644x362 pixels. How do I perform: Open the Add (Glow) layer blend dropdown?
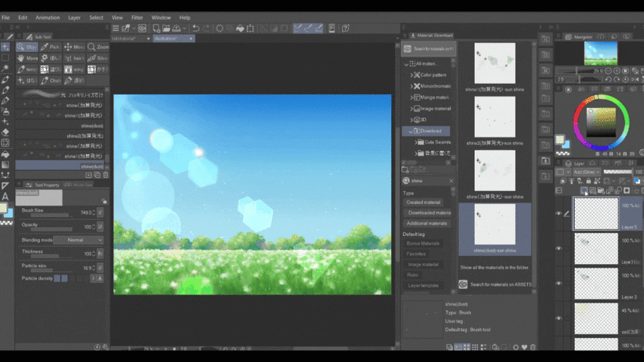pos(586,172)
